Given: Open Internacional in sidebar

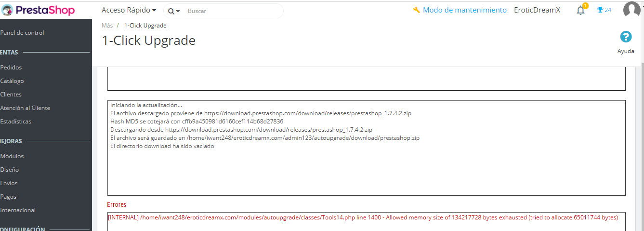Looking at the screenshot, I should pyautogui.click(x=18, y=210).
